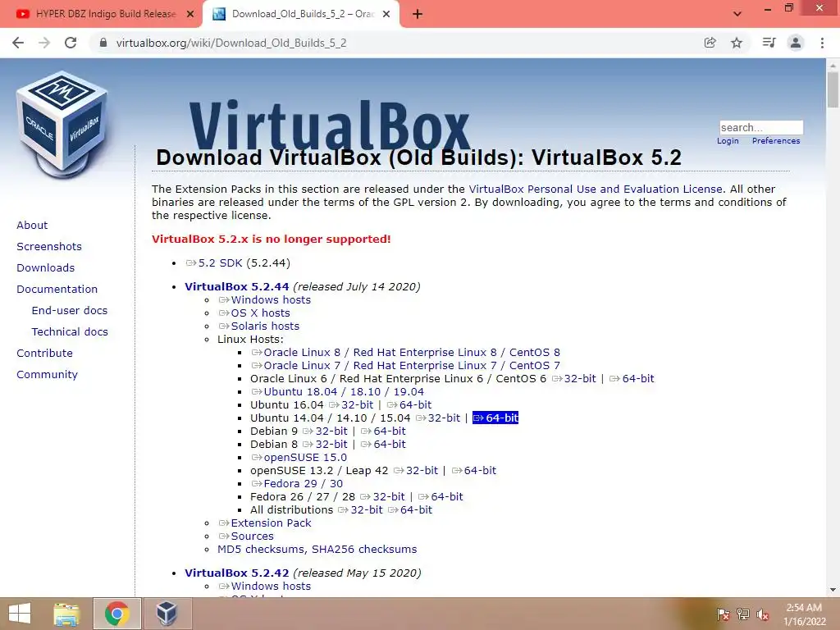840x630 pixels.
Task: Download Oracle Linux 6 32-bit package
Action: (x=574, y=379)
